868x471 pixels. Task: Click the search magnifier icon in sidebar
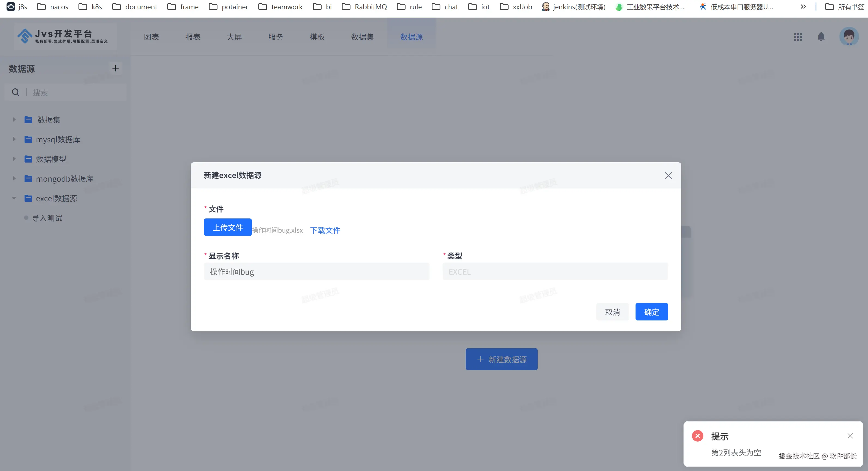(x=16, y=92)
